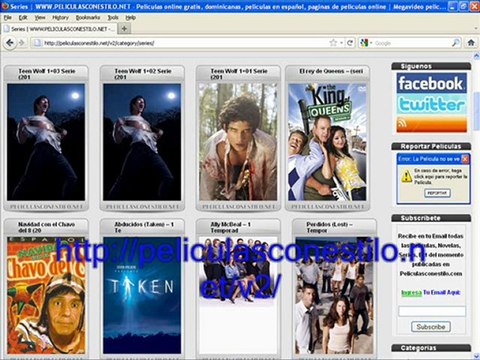This screenshot has width=480, height=360.
Task: Open the Help menu
Action: (130, 18)
